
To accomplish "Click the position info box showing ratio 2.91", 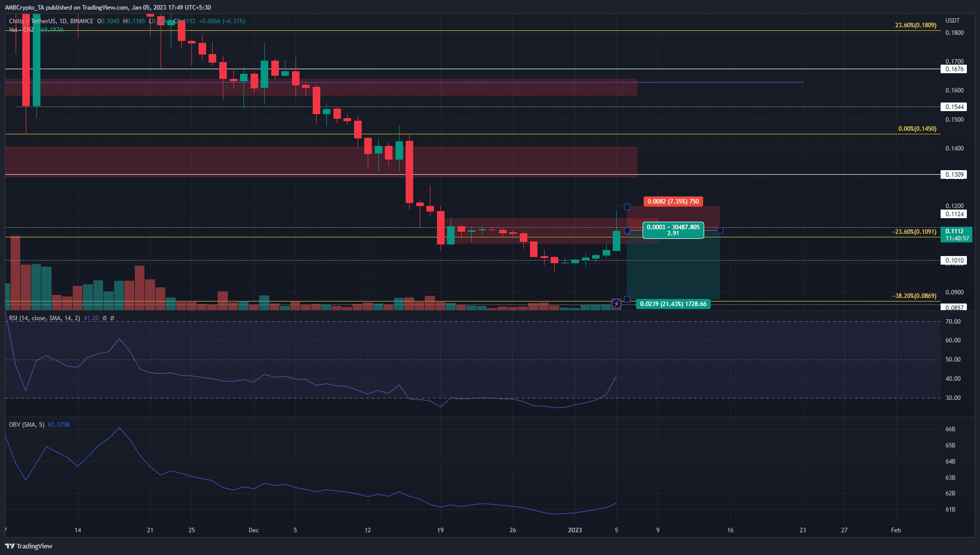I will (673, 230).
